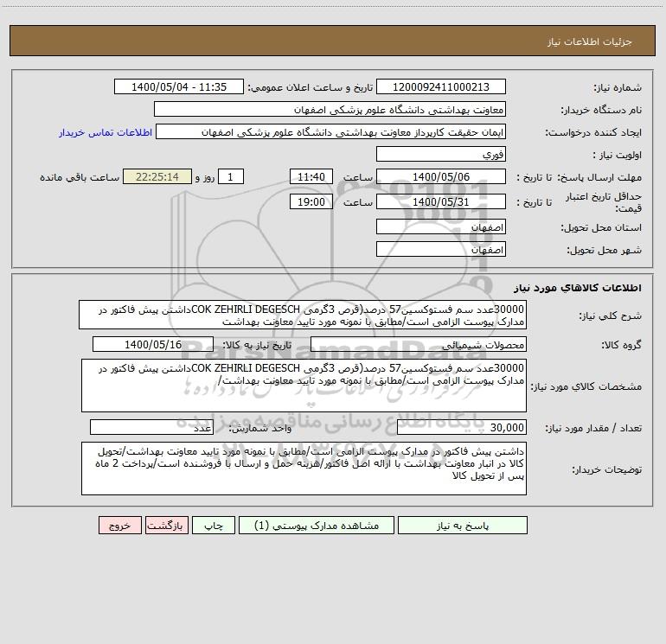Screen dimensions: 666x644
Task: Click the تاریخ و ساعت اعلان عمومی label
Action: point(311,87)
